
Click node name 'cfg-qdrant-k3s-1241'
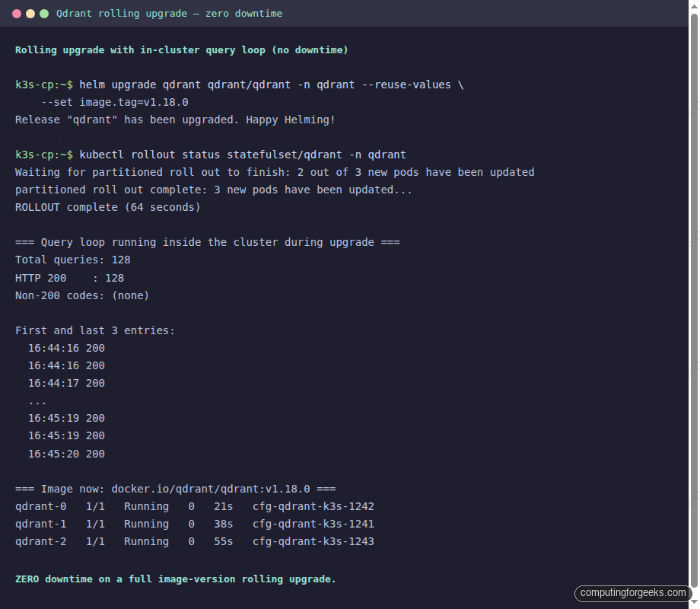pyautogui.click(x=313, y=524)
